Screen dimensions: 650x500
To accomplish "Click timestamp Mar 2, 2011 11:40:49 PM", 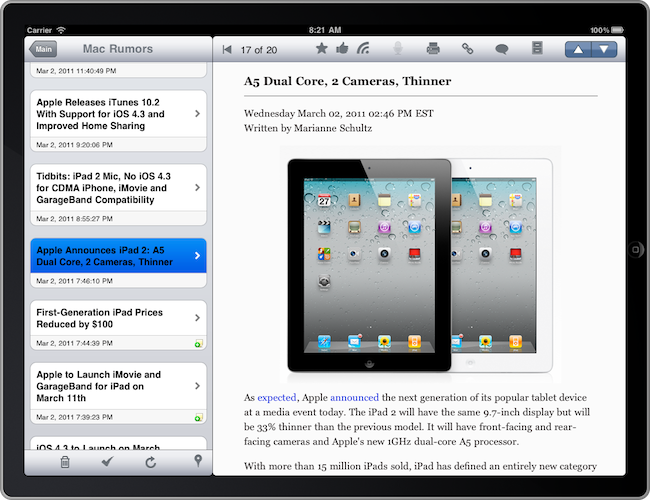I will pos(76,71).
